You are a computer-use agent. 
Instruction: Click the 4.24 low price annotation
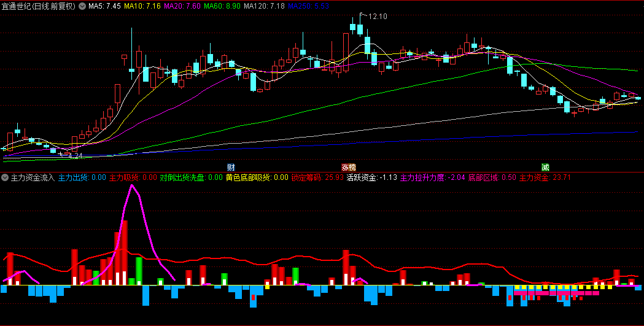[76, 156]
